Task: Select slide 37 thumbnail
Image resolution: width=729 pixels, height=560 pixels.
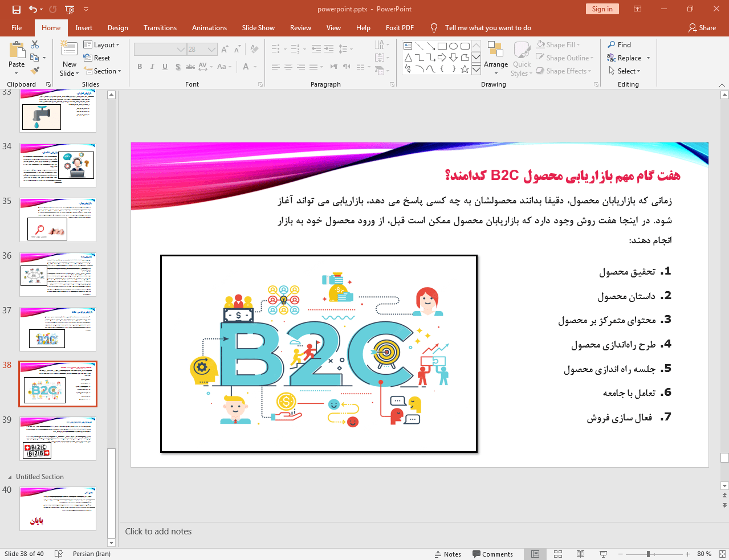Action: (x=58, y=329)
